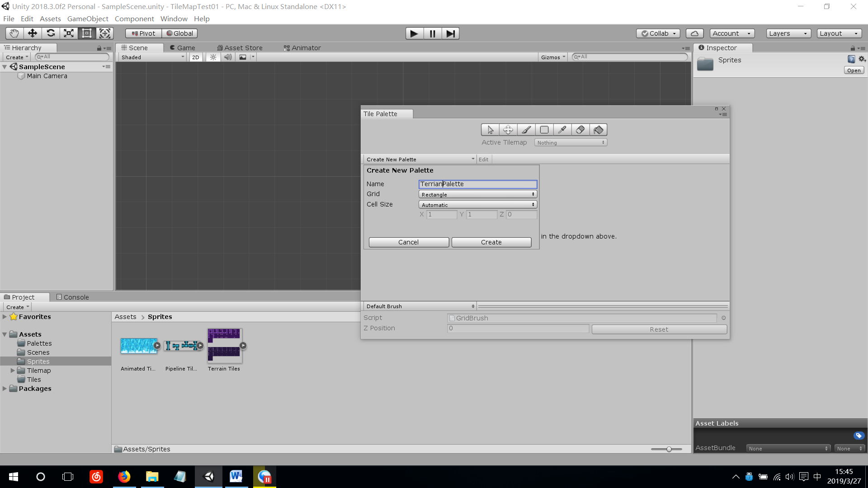Switch to the Console tab
Image resolution: width=868 pixels, height=488 pixels.
tap(72, 297)
